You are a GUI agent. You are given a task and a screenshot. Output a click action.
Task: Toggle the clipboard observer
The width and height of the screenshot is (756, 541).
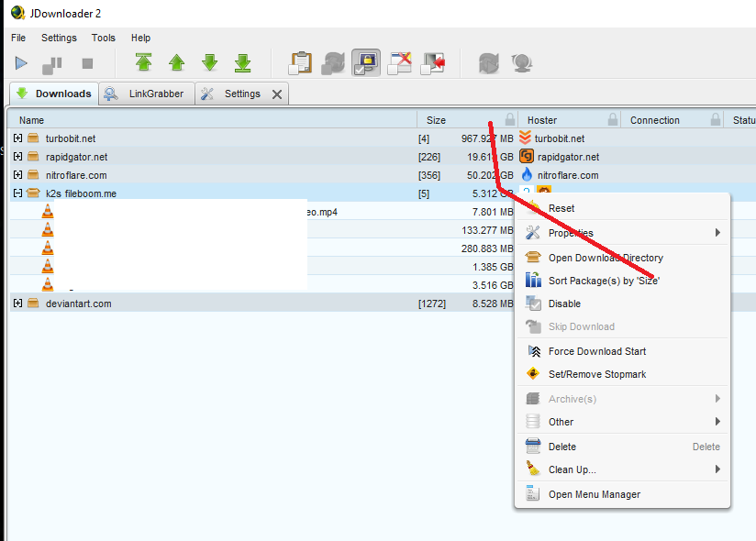pos(300,63)
